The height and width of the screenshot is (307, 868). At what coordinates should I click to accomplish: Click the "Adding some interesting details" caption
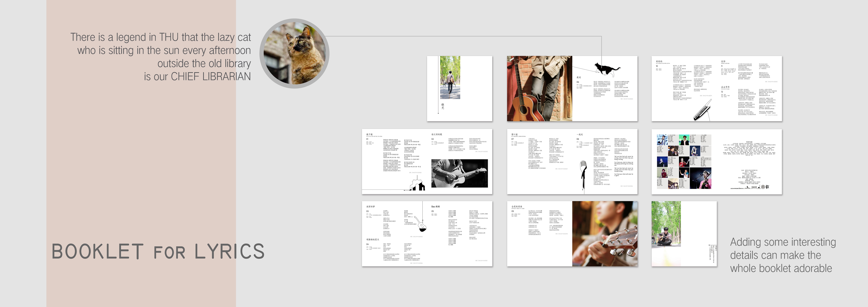coord(782,255)
